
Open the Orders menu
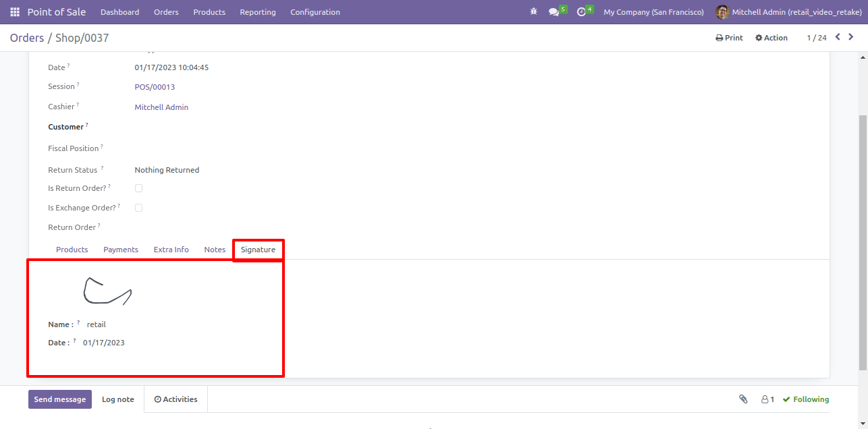click(166, 12)
